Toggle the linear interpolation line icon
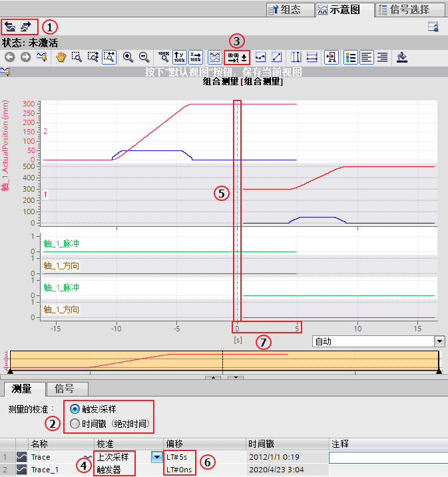The height and width of the screenshot is (477, 448). (277, 57)
